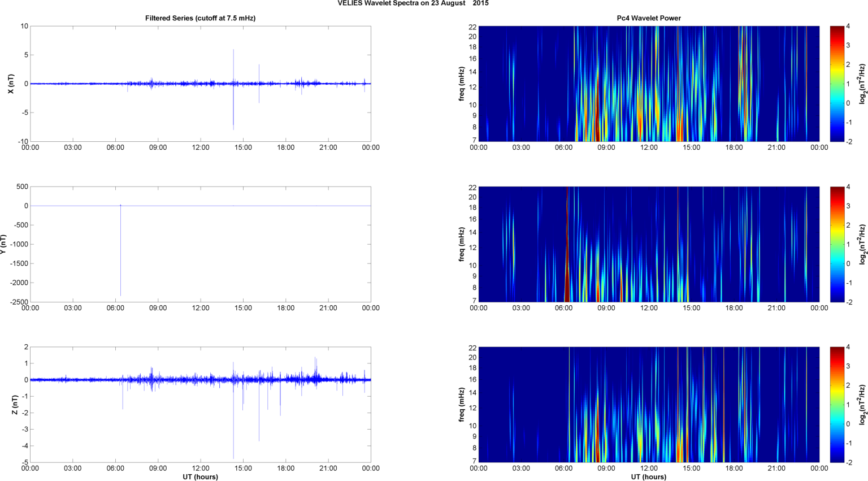Select the Y (nT) axis label

click(4, 244)
